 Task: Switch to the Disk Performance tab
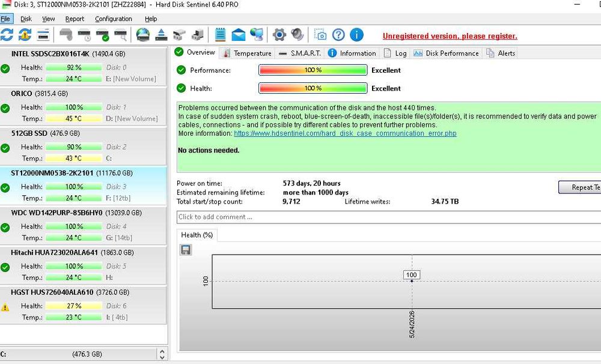click(x=447, y=53)
